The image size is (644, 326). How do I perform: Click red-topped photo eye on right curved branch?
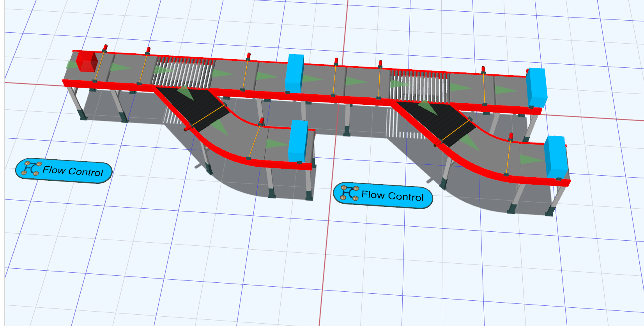click(511, 136)
